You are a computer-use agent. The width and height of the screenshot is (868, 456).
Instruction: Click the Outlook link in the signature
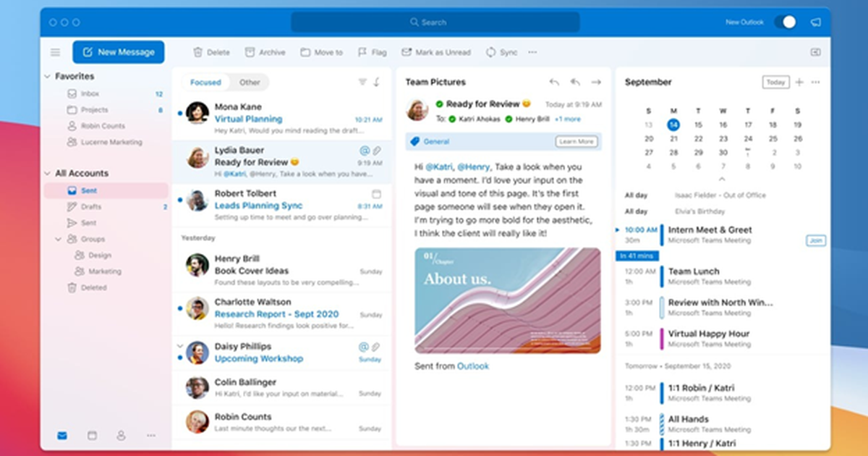click(474, 366)
